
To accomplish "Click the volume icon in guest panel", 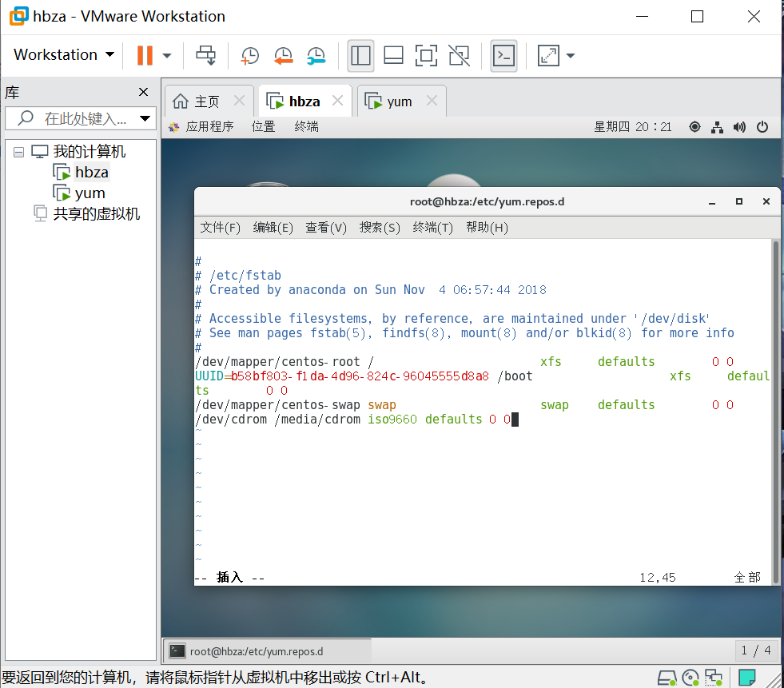I will tap(739, 127).
